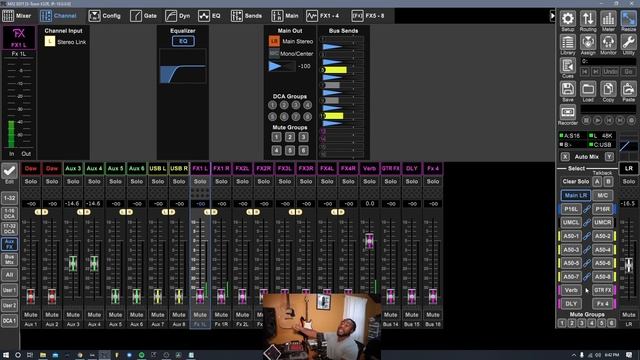The image size is (640, 360).
Task: Switch to the EQ tab
Action: tap(209, 16)
